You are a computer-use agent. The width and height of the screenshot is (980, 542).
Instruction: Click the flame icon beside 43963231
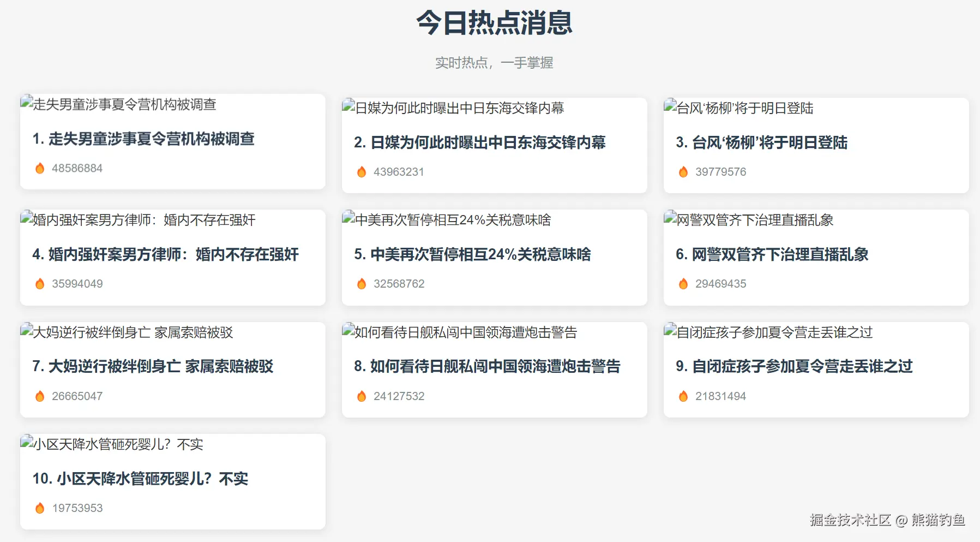point(362,172)
